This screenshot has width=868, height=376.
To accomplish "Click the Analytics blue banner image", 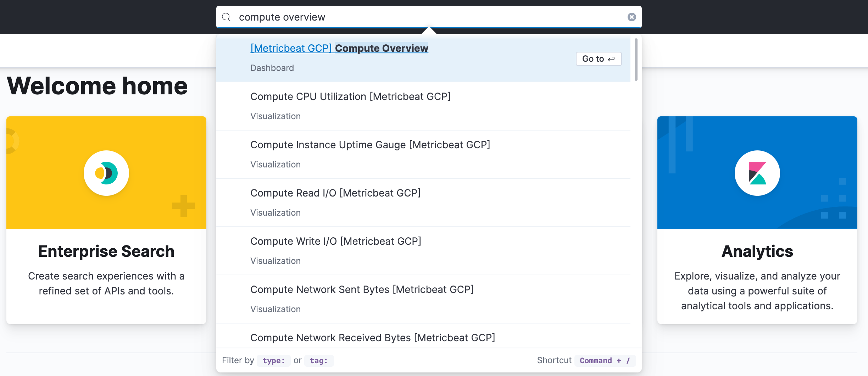I will [x=757, y=173].
